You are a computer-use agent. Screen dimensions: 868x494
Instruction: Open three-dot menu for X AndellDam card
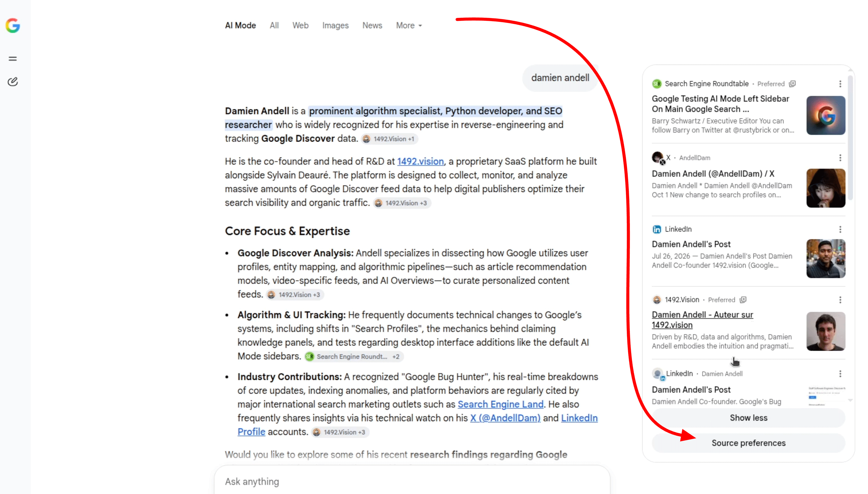click(840, 158)
